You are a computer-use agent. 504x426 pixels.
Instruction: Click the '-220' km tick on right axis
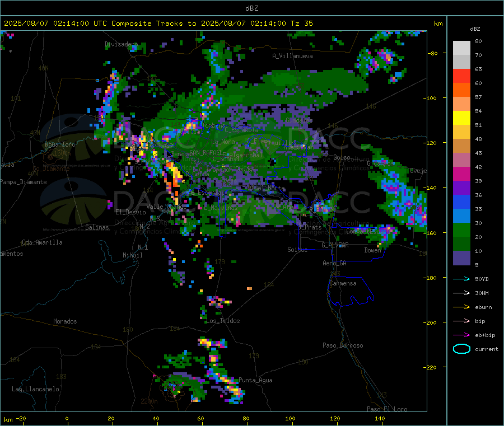(431, 367)
